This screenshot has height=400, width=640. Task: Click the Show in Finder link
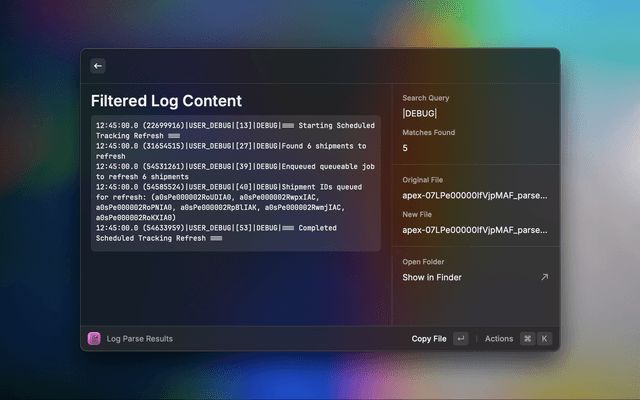tap(432, 277)
